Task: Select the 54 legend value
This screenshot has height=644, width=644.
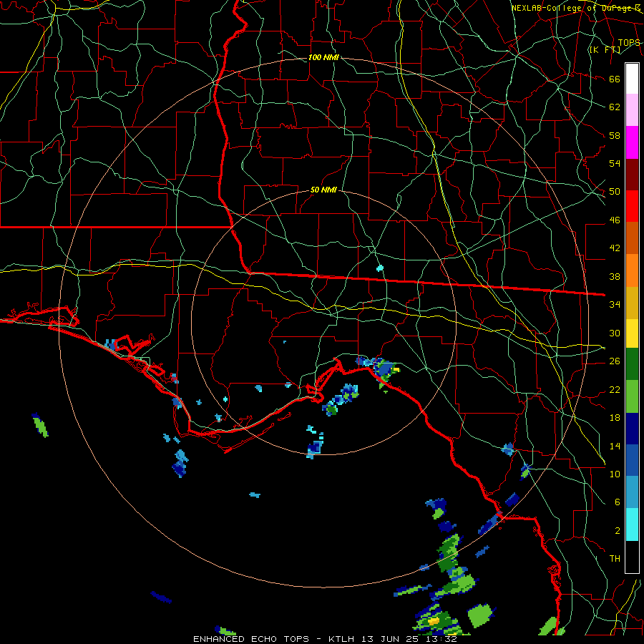Action: coord(615,163)
